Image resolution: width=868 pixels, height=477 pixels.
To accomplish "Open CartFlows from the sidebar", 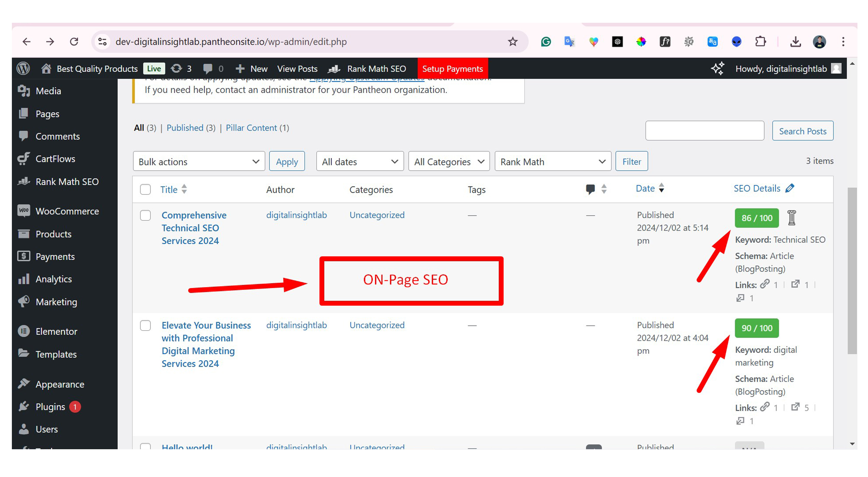I will coord(55,158).
